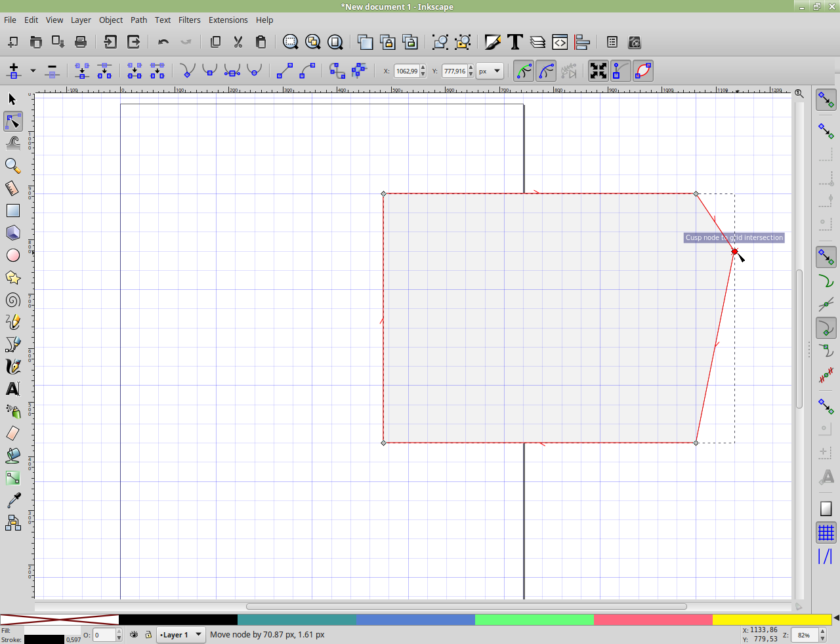The width and height of the screenshot is (840, 644).
Task: Open the Extensions menu
Action: (228, 20)
